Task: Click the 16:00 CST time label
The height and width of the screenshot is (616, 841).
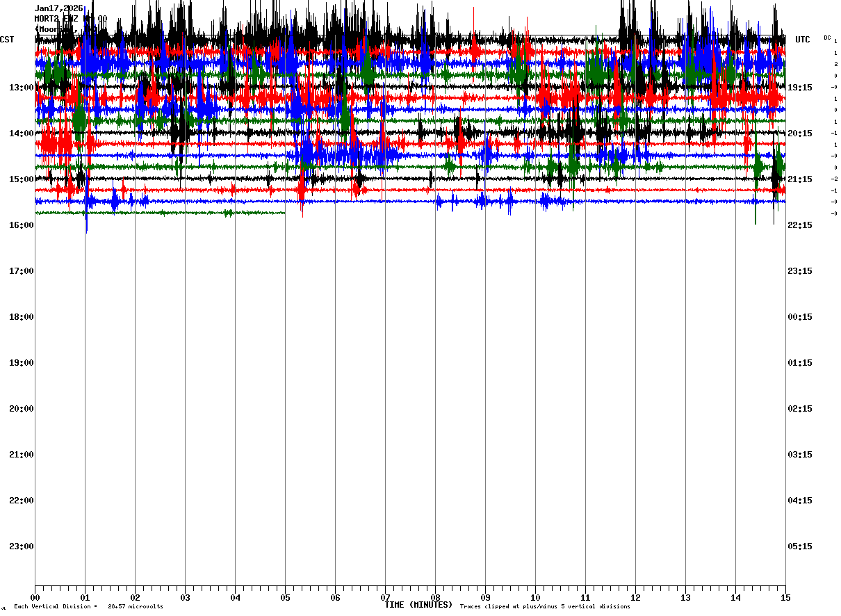Action: pyautogui.click(x=22, y=225)
